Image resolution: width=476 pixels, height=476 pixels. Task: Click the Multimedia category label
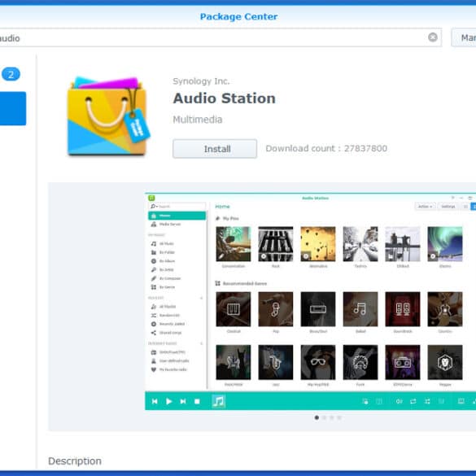198,120
